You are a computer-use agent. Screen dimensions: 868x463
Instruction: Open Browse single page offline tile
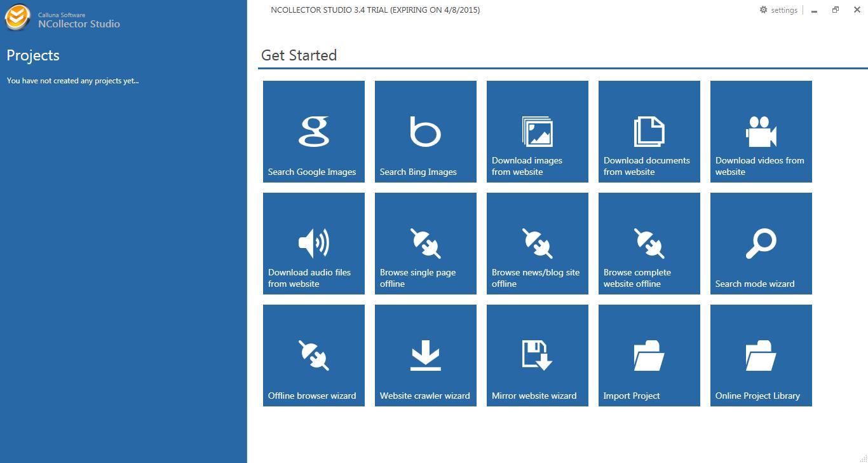[426, 244]
